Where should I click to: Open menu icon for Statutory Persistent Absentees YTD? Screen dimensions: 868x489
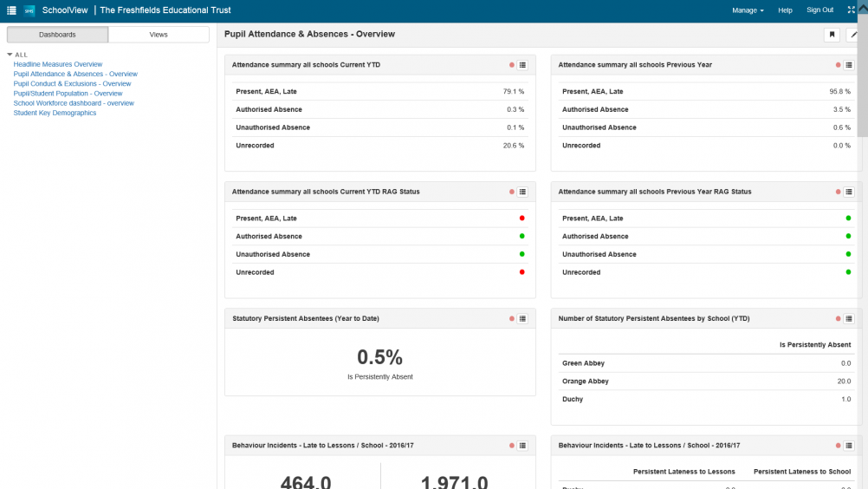click(522, 318)
